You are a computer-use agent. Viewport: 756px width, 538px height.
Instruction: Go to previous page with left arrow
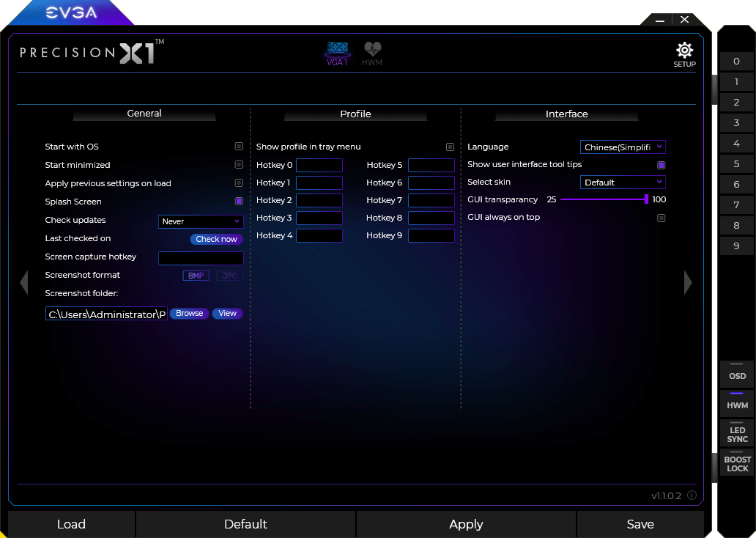pos(24,282)
